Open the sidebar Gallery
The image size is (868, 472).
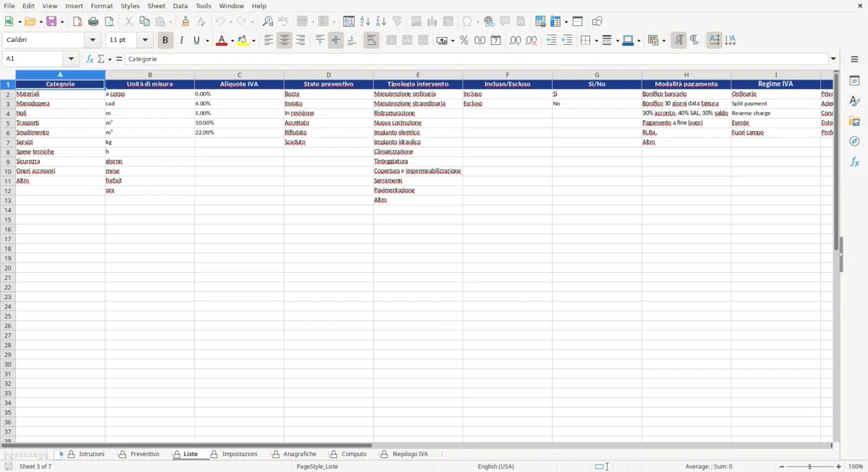pyautogui.click(x=854, y=121)
